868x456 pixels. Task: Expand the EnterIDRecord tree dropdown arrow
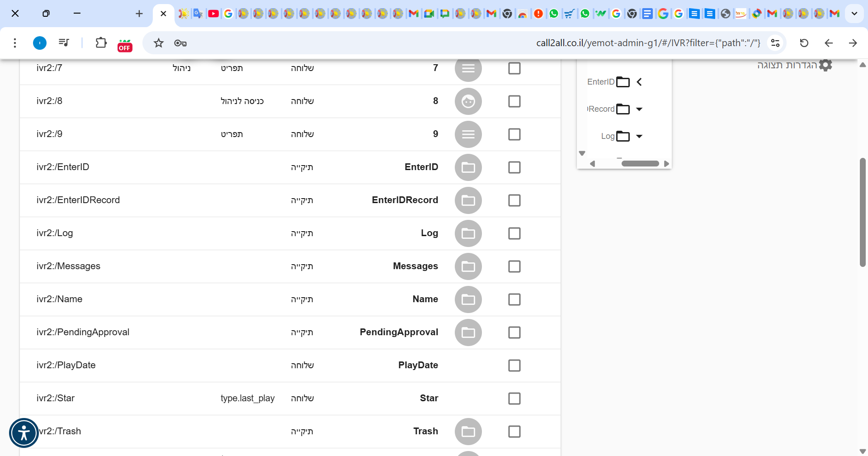coord(639,109)
